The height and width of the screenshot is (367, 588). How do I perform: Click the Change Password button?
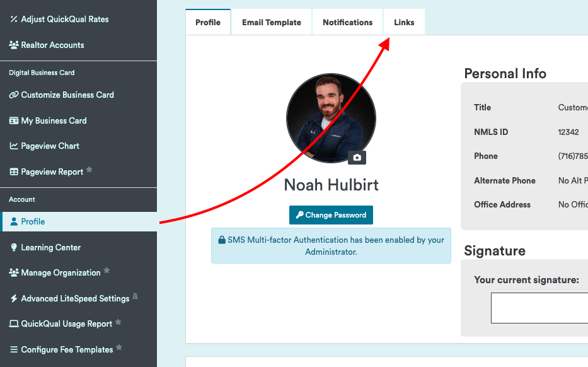coord(331,215)
